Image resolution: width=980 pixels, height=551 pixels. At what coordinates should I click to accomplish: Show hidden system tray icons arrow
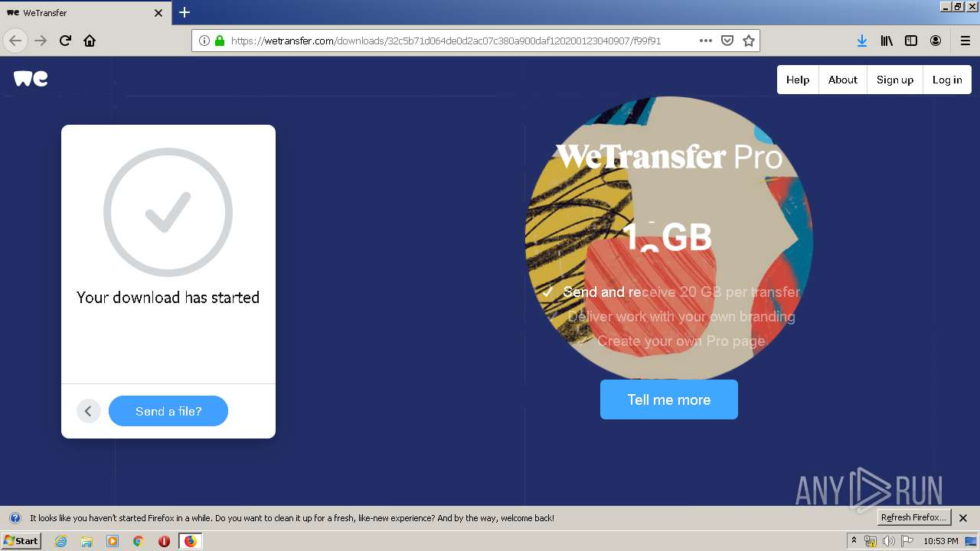point(854,540)
